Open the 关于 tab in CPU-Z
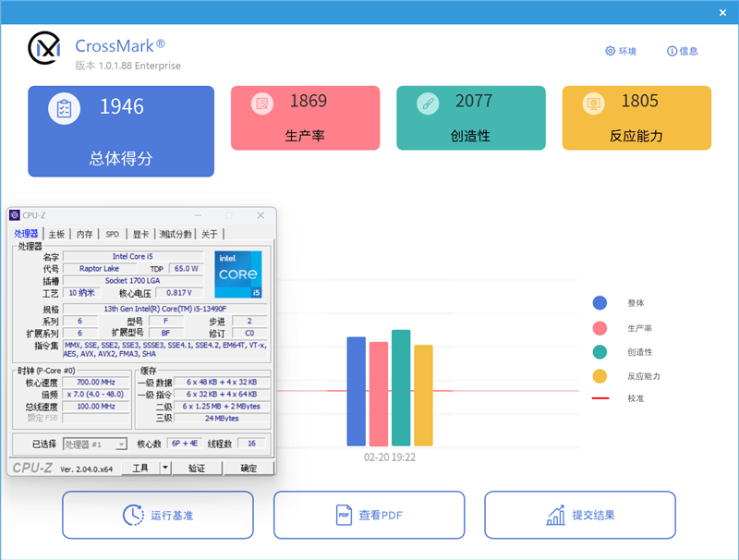Screen dimensions: 739x560 (210, 234)
